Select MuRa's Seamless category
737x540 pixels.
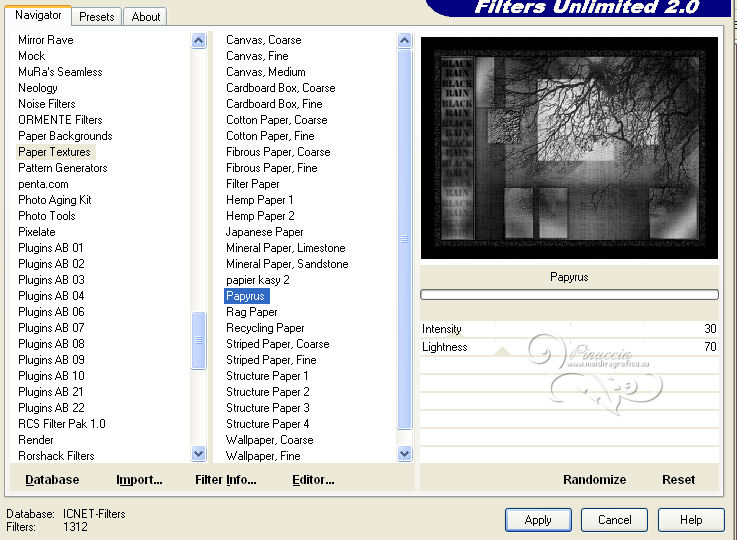(60, 72)
